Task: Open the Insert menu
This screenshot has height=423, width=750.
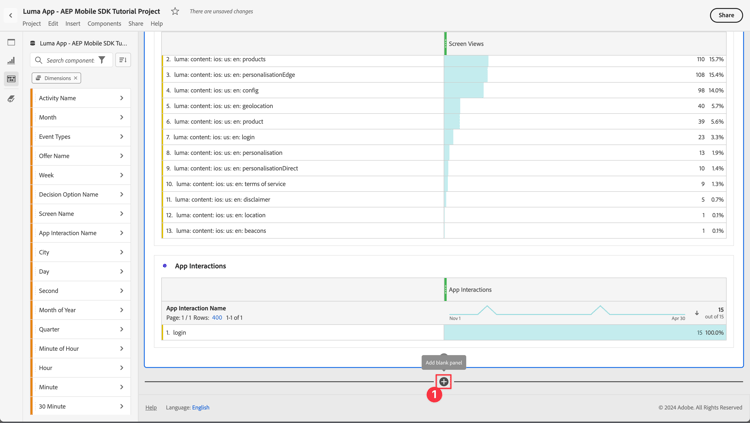Action: point(73,23)
